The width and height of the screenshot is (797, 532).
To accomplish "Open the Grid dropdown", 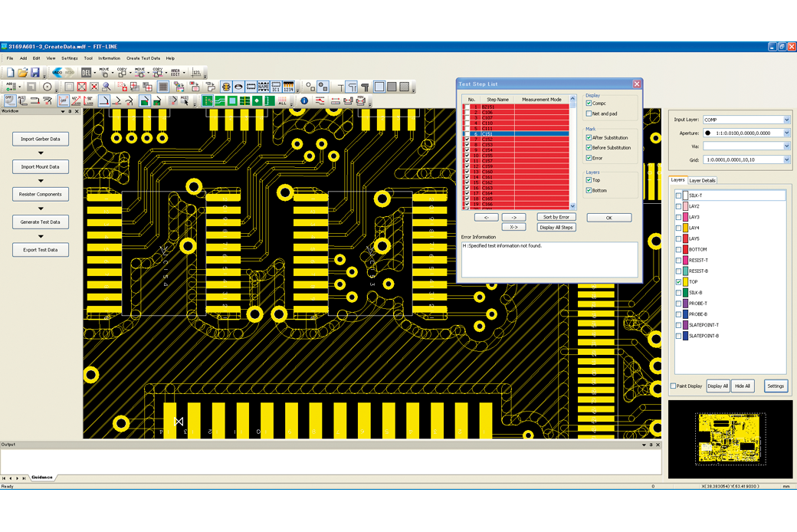I will [786, 159].
